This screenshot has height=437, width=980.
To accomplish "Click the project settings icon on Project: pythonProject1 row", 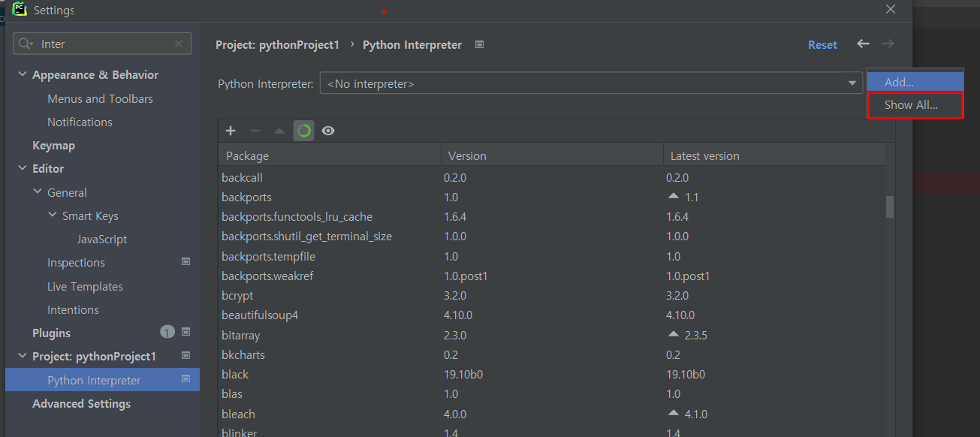I will pos(186,355).
